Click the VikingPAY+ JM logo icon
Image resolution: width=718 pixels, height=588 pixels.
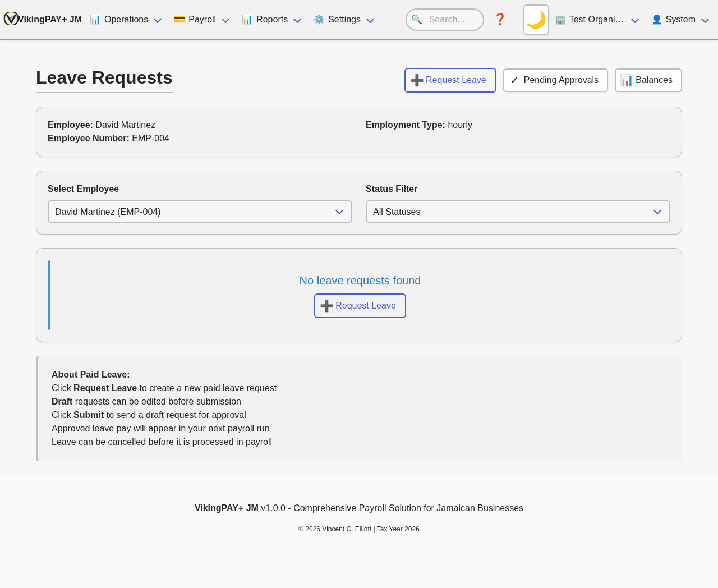pos(11,19)
